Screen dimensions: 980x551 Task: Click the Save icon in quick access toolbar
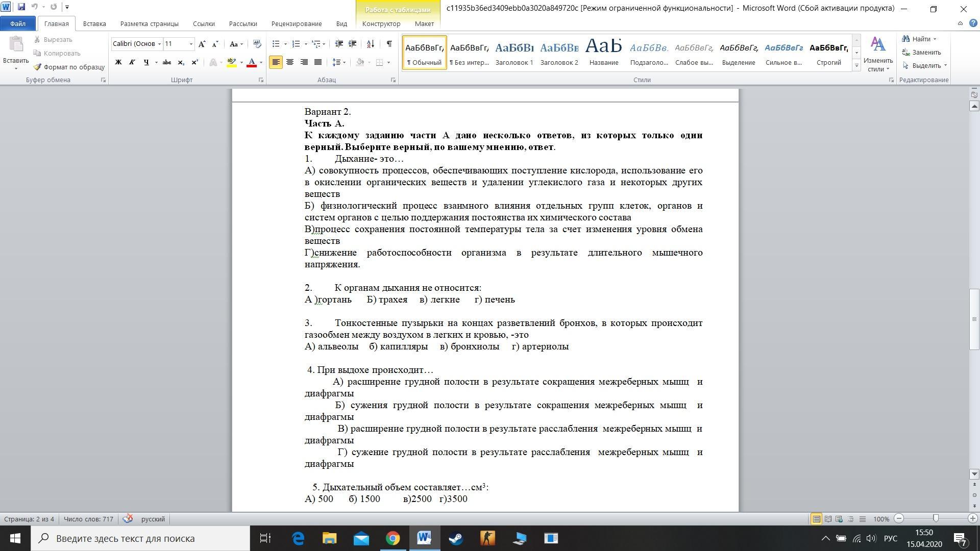[x=21, y=7]
